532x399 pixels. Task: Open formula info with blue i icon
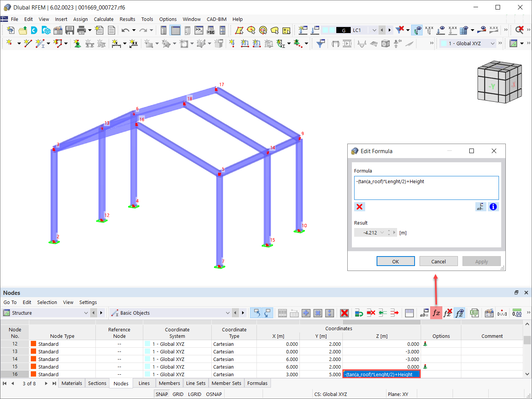[x=493, y=207]
